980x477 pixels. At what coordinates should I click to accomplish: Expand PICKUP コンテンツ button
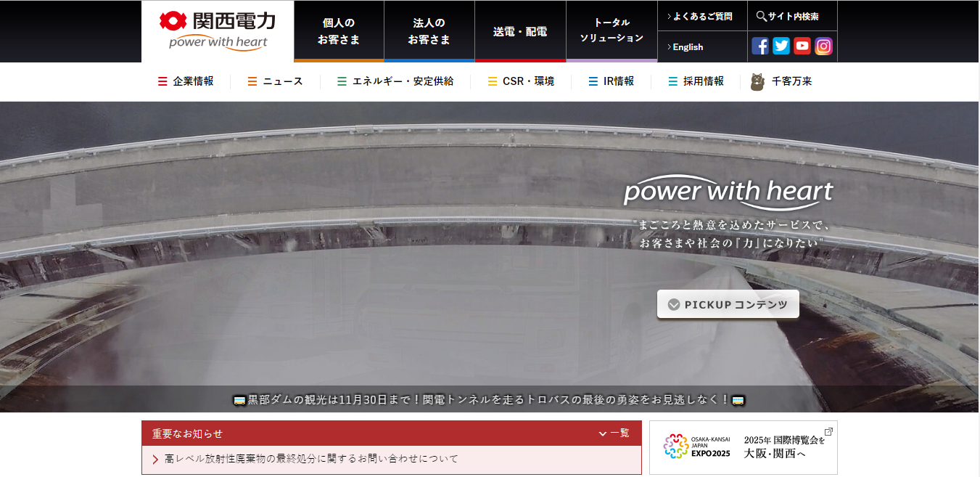pos(728,304)
